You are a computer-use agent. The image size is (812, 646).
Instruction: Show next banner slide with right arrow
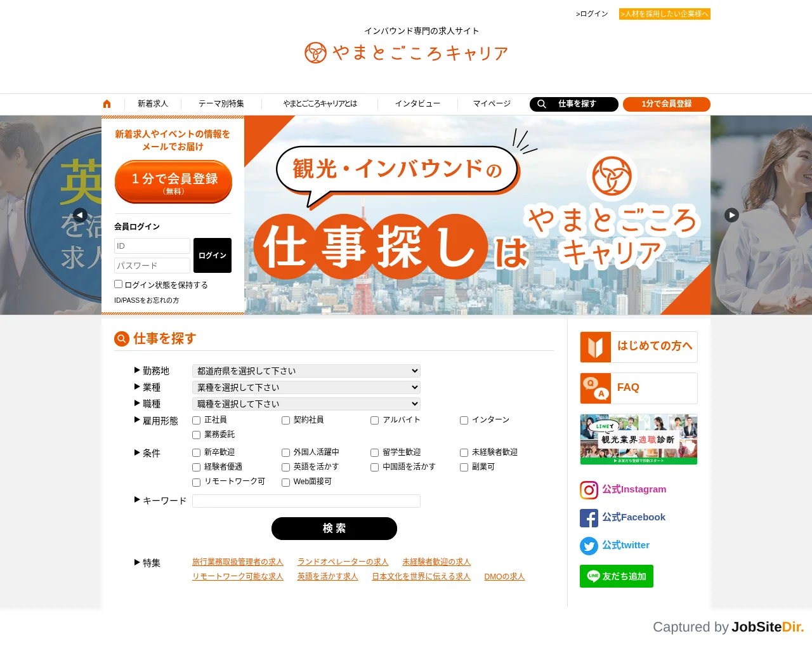pos(731,215)
